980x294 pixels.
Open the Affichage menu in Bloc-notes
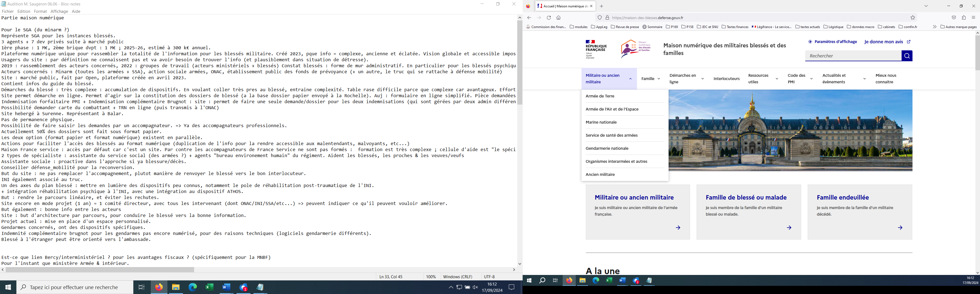pyautogui.click(x=59, y=11)
